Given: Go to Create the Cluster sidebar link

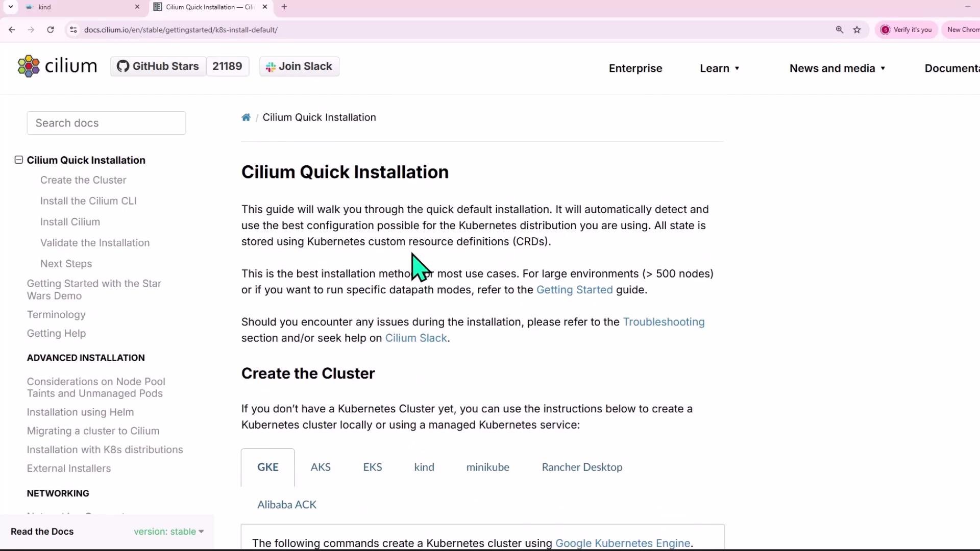Looking at the screenshot, I should coord(83,180).
